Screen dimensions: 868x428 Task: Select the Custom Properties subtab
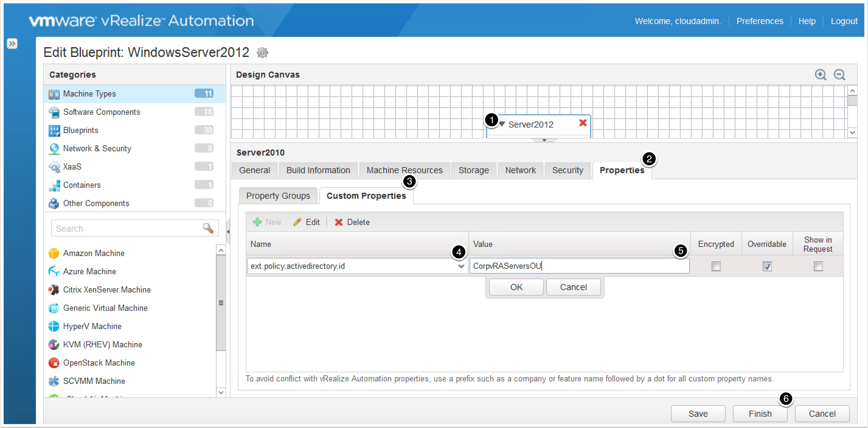tap(366, 196)
